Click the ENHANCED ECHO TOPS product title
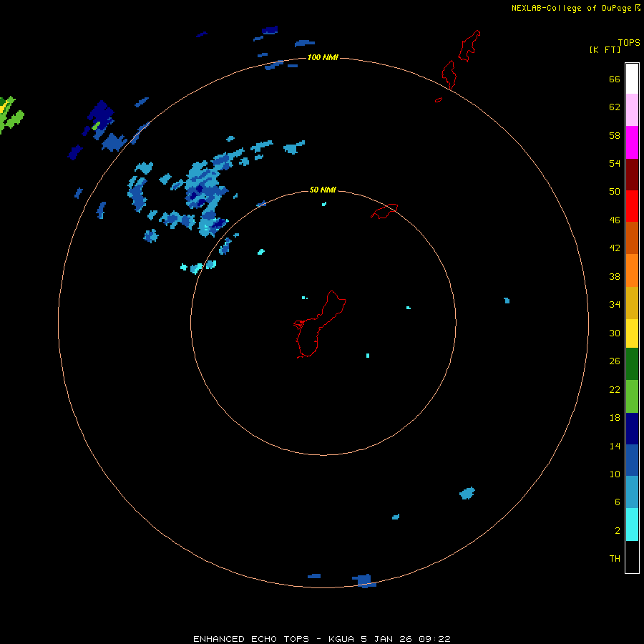This screenshot has width=644, height=644. 251,639
